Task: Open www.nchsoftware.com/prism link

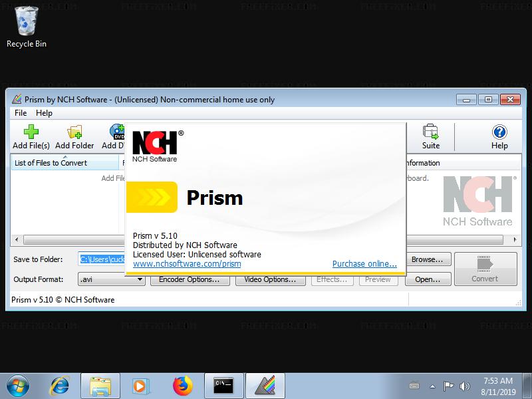Action: click(x=187, y=264)
